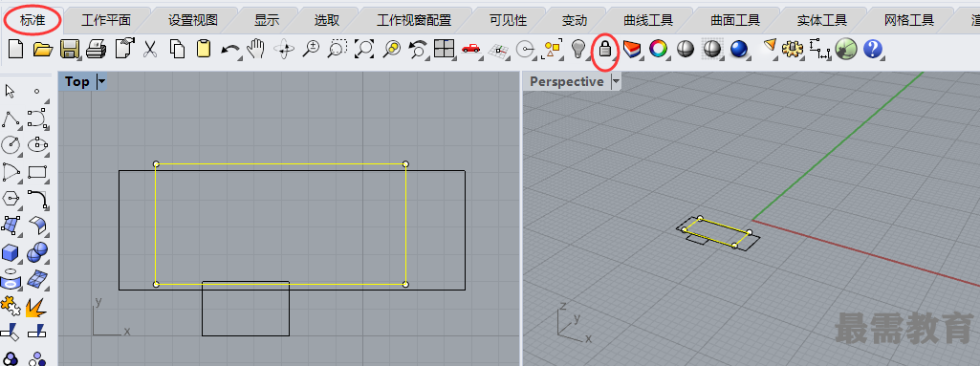Click the orange spotlight icon
This screenshot has width=980, height=366.
tap(770, 47)
